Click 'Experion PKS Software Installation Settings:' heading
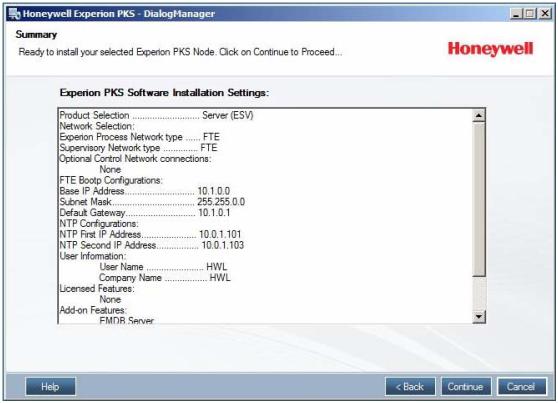This screenshot has width=558, height=403. click(x=164, y=93)
